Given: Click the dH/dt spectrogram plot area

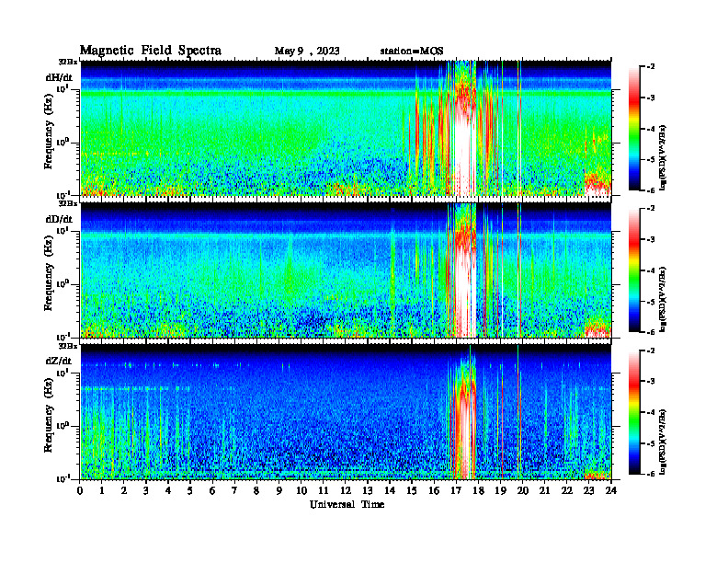Looking at the screenshot, I should (x=346, y=128).
